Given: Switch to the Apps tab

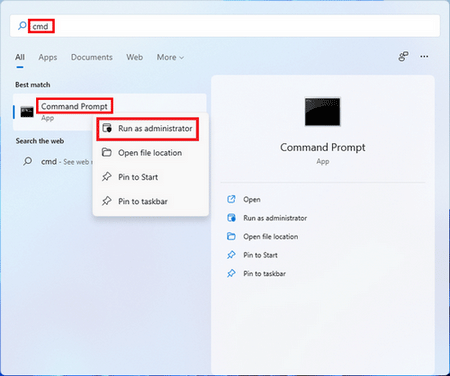Looking at the screenshot, I should click(48, 57).
